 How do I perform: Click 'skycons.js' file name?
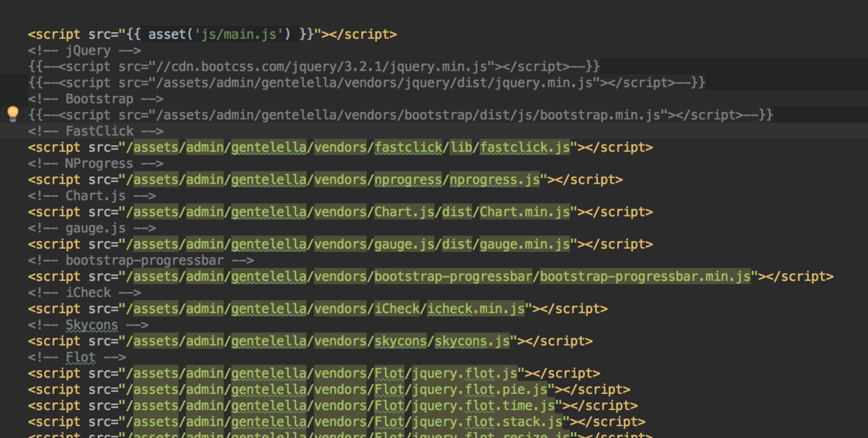[x=472, y=341]
